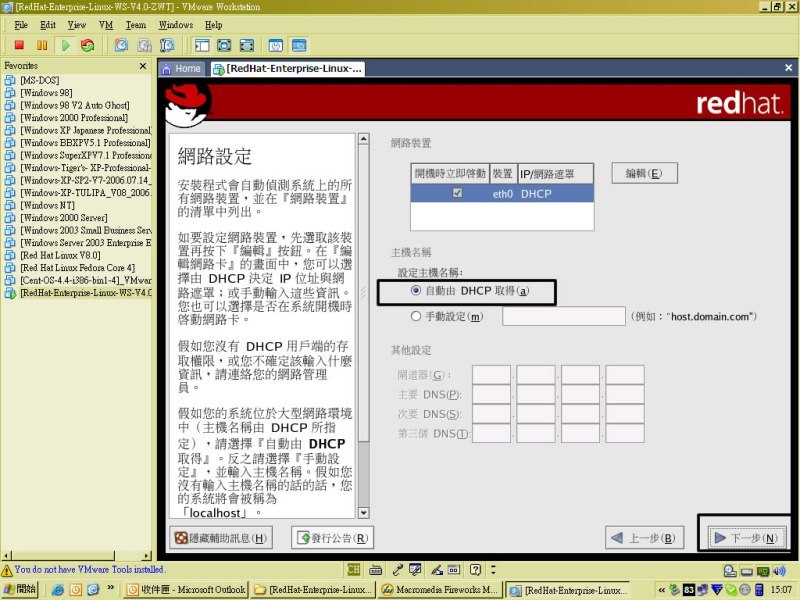This screenshot has height=600, width=800.
Task: Click the red Power Off toolbar button
Action: point(19,45)
